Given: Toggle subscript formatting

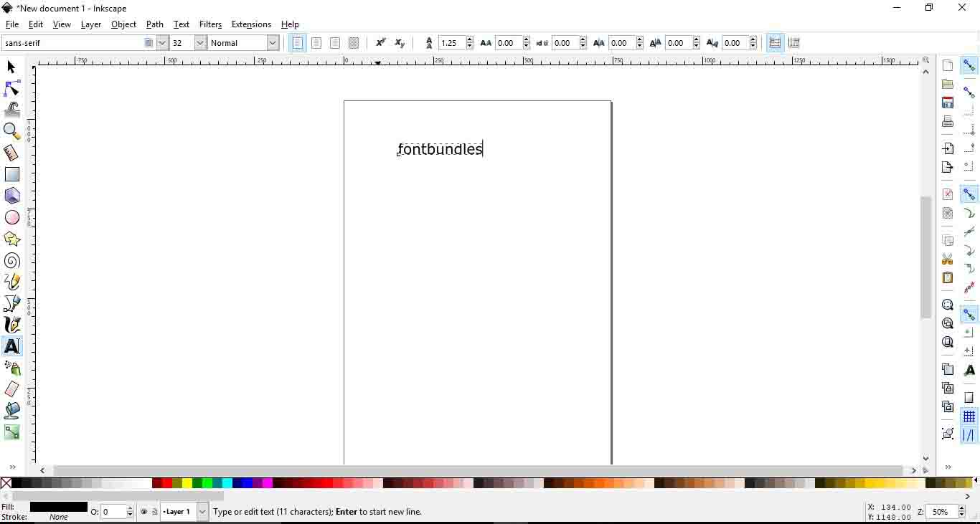Looking at the screenshot, I should click(400, 43).
